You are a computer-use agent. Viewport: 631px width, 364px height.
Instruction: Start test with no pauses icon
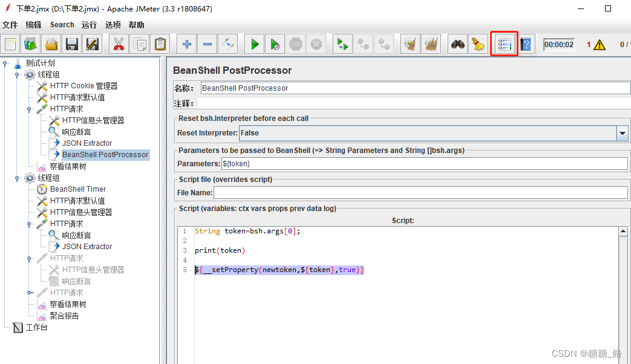(x=275, y=44)
